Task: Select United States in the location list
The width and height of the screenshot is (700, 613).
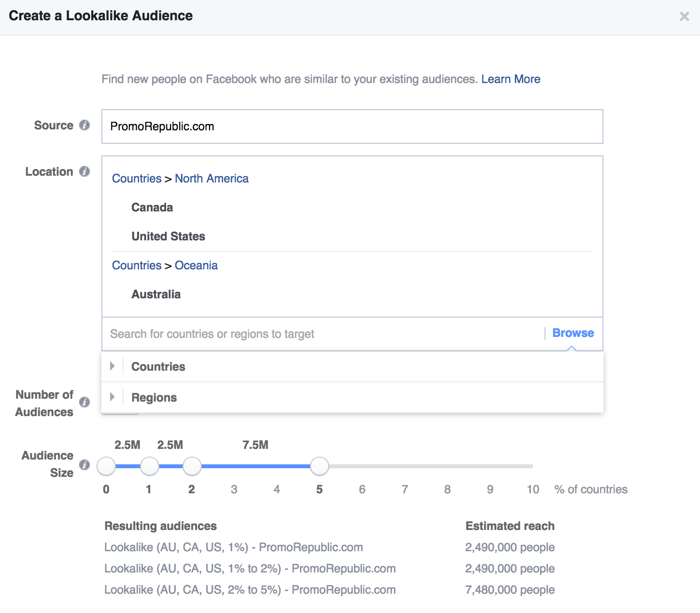Action: (x=168, y=237)
